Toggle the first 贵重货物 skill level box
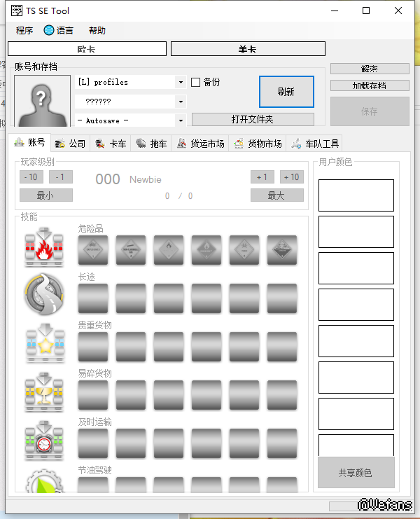Viewport: 420px width, 519px height. (x=93, y=346)
